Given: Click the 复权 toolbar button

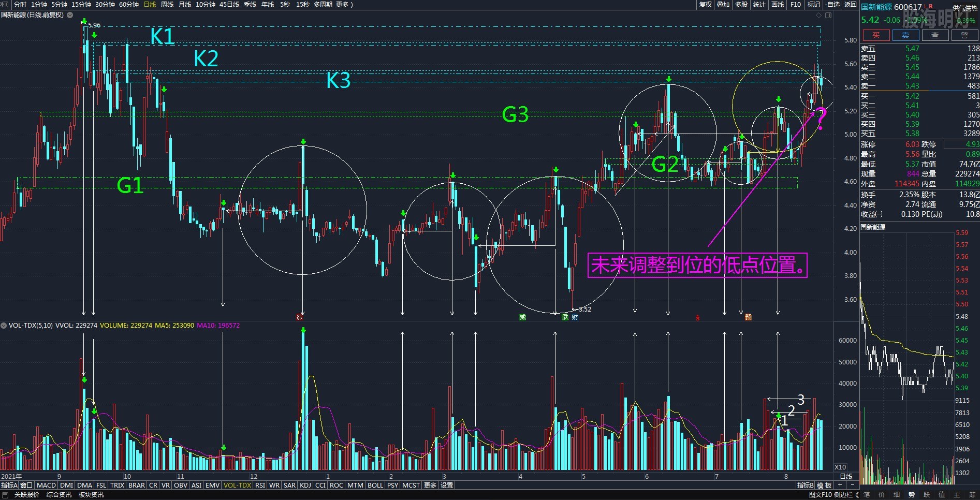Looking at the screenshot, I should 706,4.
